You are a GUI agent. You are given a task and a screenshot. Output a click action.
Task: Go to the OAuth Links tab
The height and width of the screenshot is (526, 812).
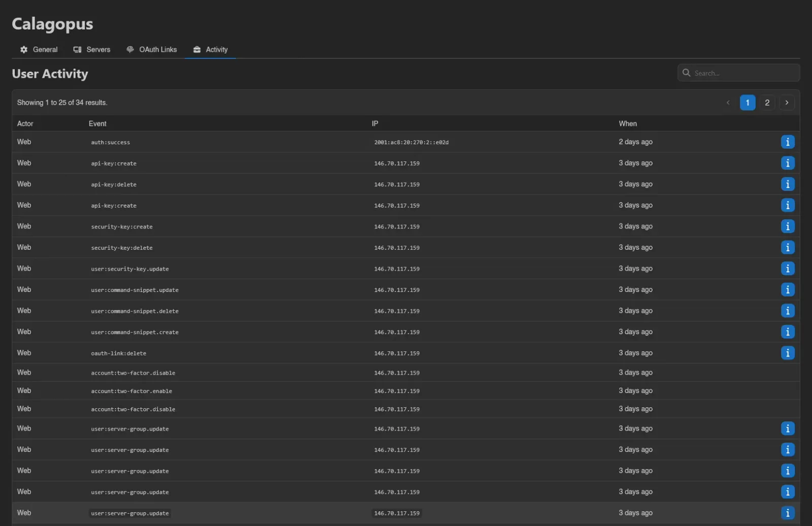point(152,50)
